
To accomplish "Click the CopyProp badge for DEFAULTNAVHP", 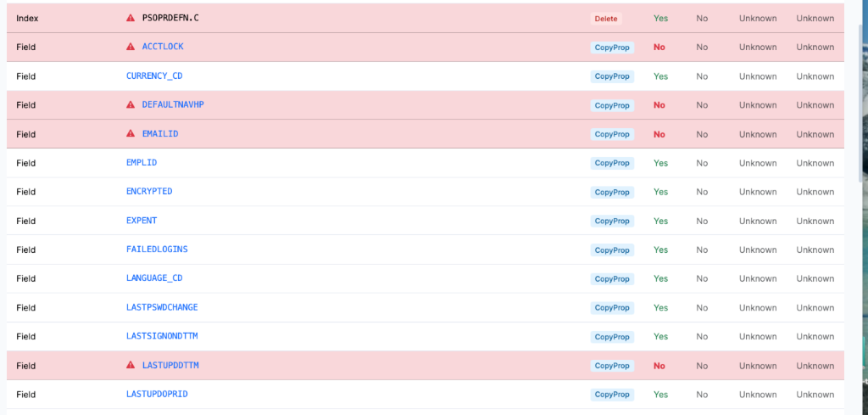I will coord(612,105).
